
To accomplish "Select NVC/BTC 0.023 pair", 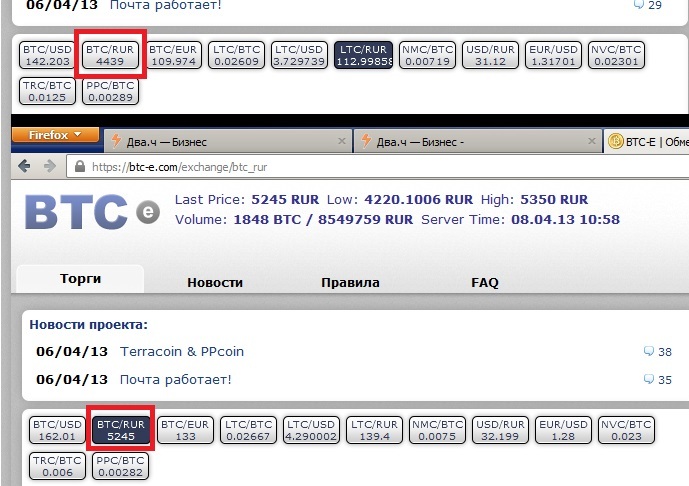I will tap(626, 430).
